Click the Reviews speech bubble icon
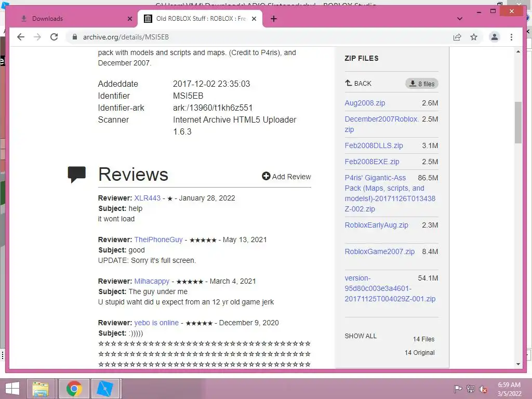532x399 pixels. (76, 175)
